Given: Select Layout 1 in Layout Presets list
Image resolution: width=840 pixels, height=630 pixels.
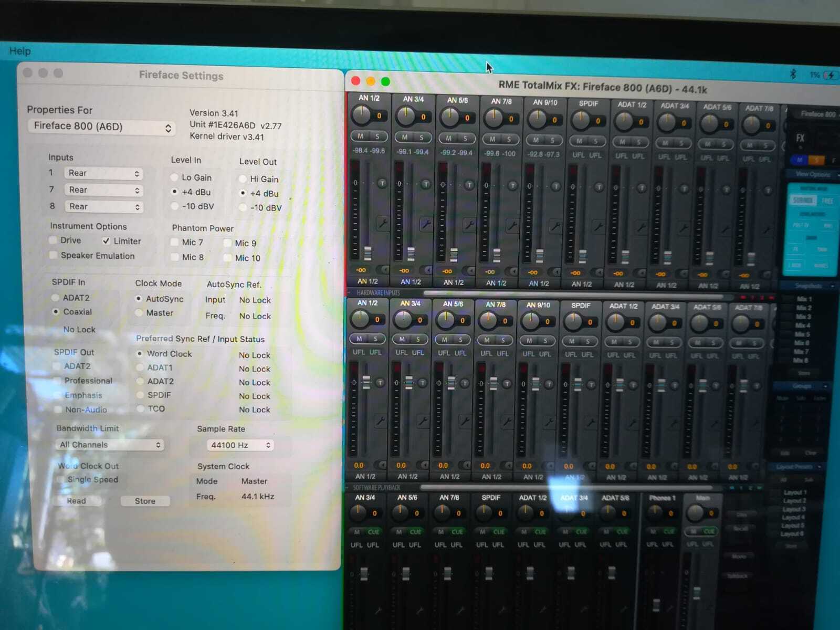Looking at the screenshot, I should click(795, 492).
